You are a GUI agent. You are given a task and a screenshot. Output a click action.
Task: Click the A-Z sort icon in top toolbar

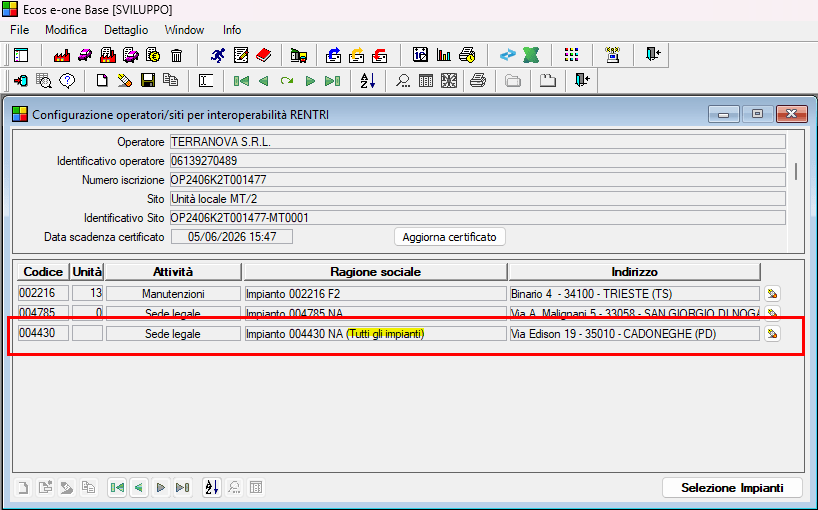tap(367, 80)
